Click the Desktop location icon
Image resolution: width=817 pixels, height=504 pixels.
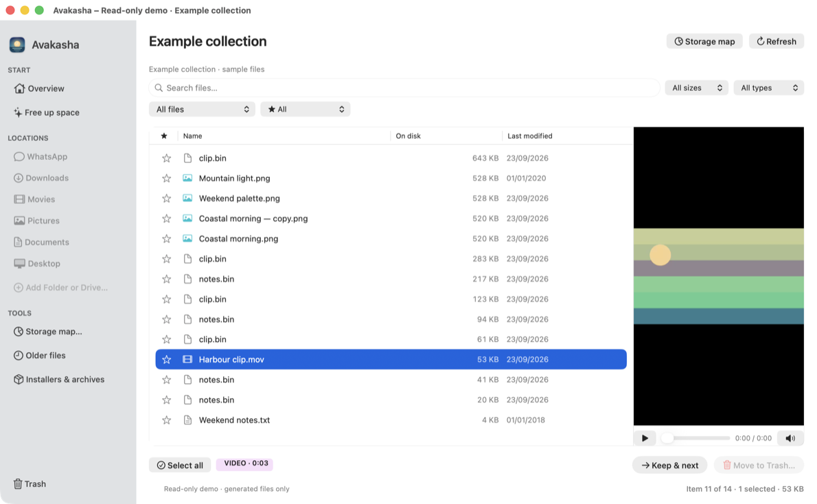(19, 263)
